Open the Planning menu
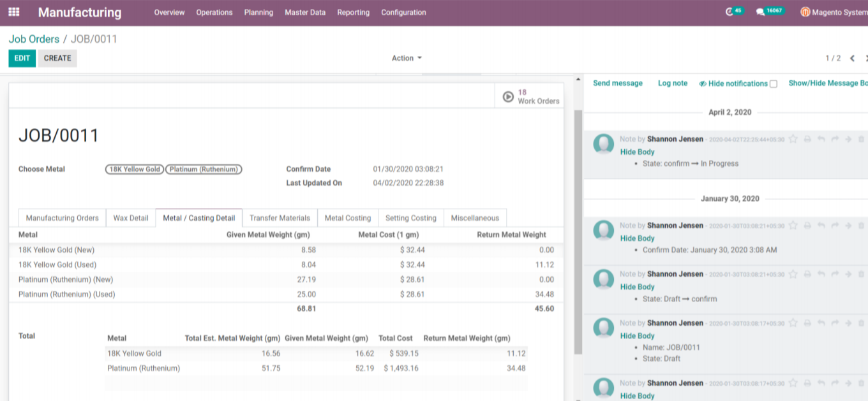The height and width of the screenshot is (401, 868). [x=258, y=12]
